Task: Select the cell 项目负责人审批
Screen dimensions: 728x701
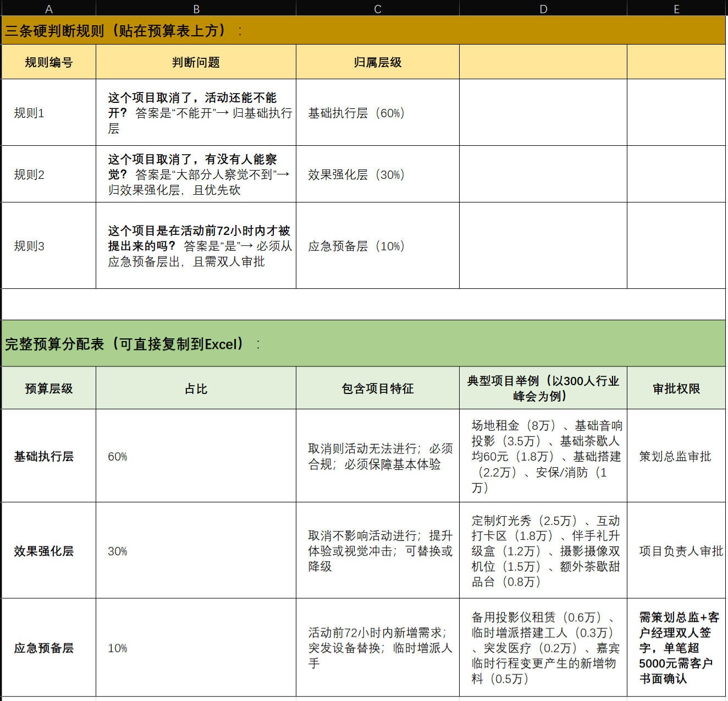Action: point(676,551)
